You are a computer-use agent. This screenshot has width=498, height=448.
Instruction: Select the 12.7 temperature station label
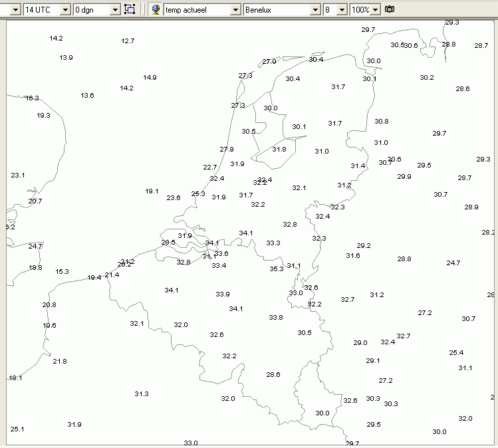(128, 41)
